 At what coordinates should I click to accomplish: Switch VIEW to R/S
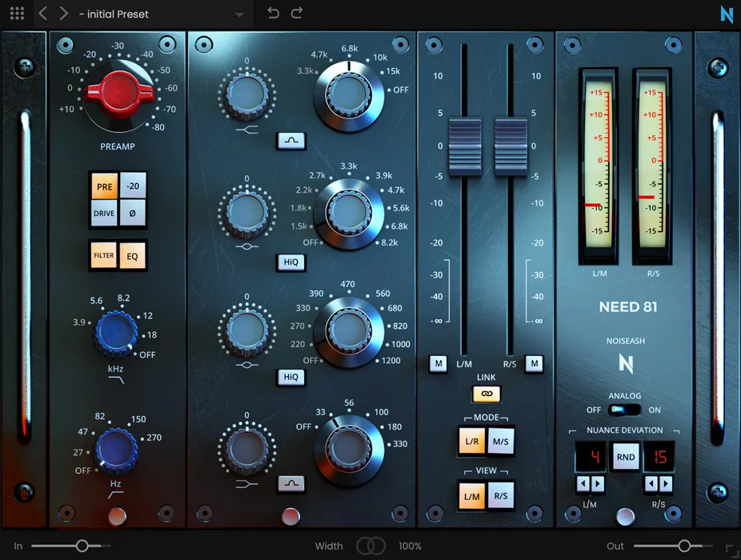point(503,496)
